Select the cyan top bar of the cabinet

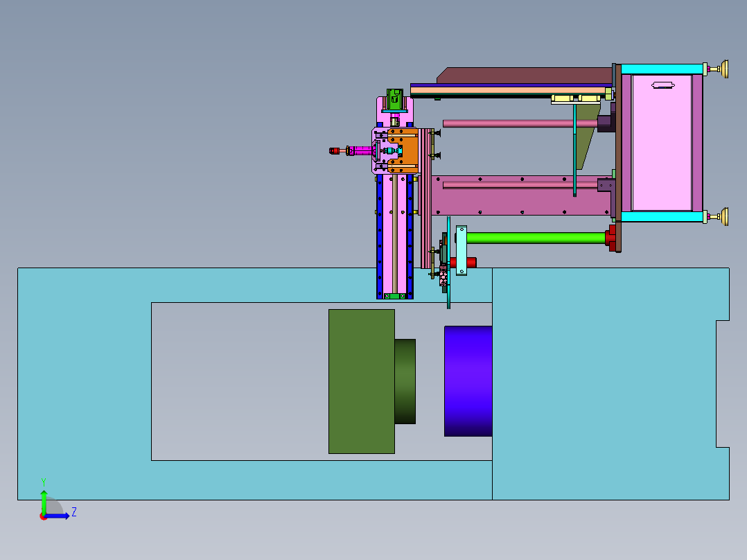click(x=662, y=69)
